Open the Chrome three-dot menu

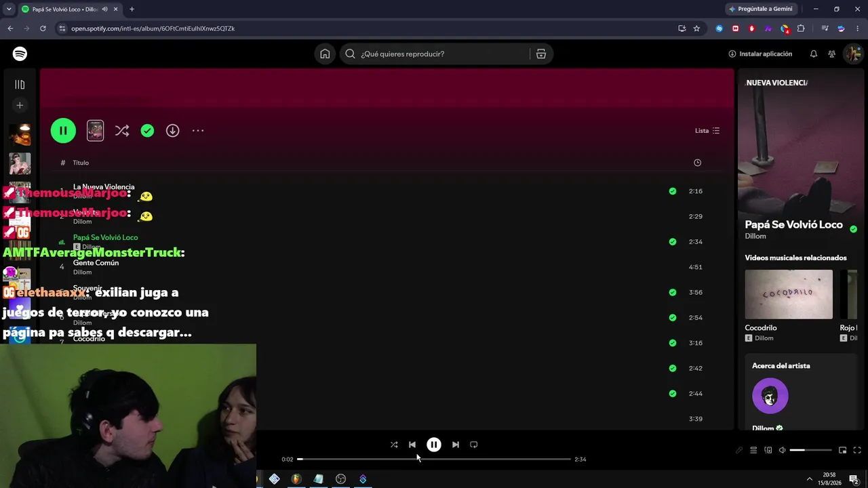tap(858, 28)
